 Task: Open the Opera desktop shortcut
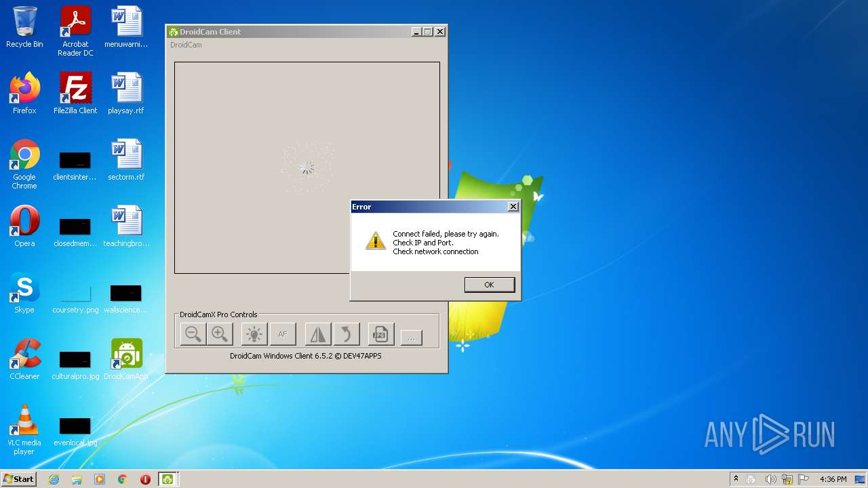click(x=24, y=226)
